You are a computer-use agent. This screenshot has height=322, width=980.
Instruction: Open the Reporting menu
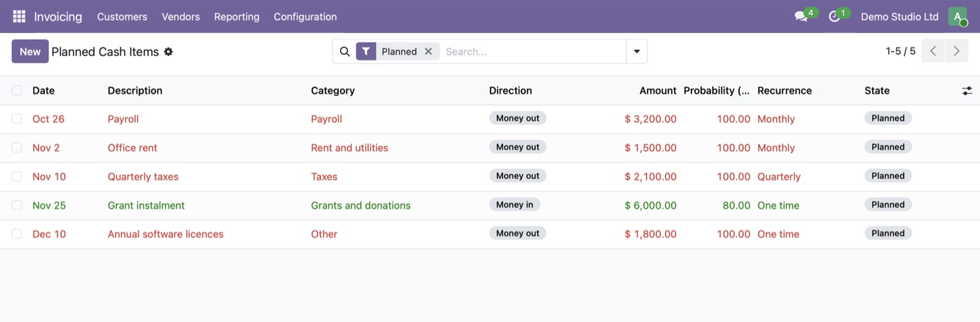point(237,16)
